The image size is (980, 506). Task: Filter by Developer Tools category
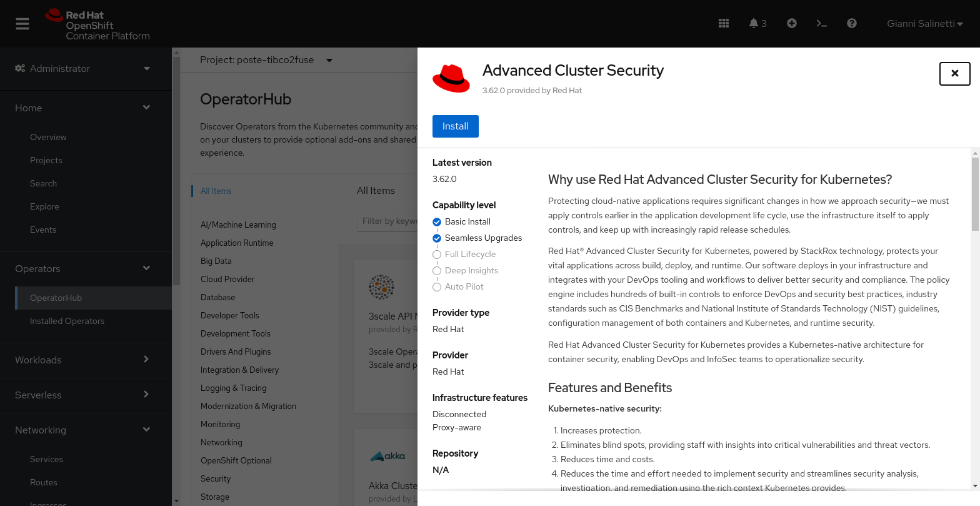point(230,315)
